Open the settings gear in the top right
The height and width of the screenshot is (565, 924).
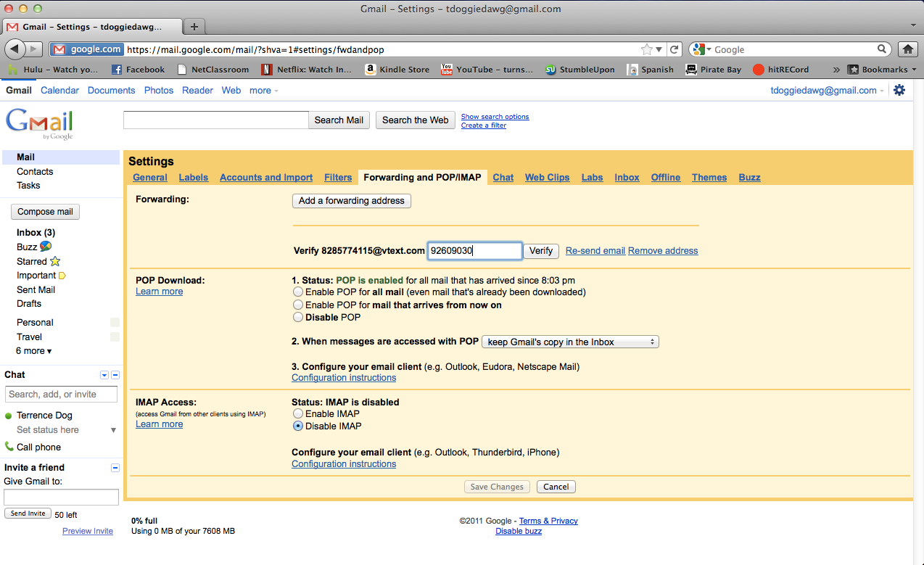pyautogui.click(x=899, y=90)
